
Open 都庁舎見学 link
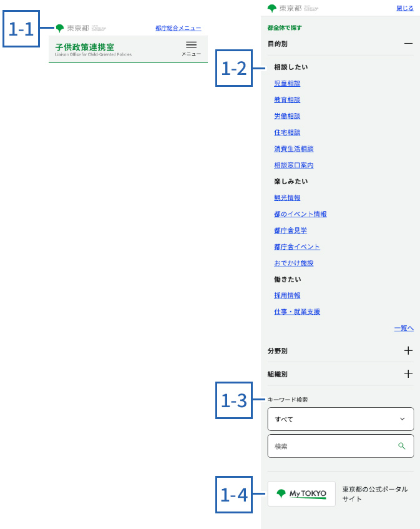[291, 230]
